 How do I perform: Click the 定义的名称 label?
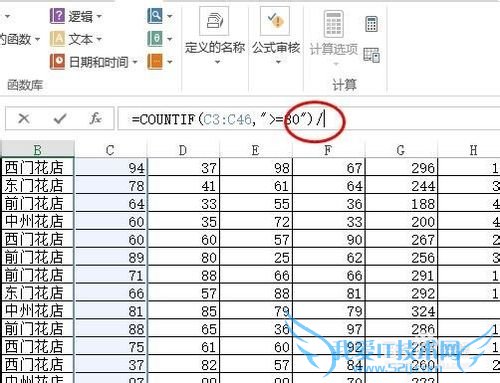pos(215,48)
